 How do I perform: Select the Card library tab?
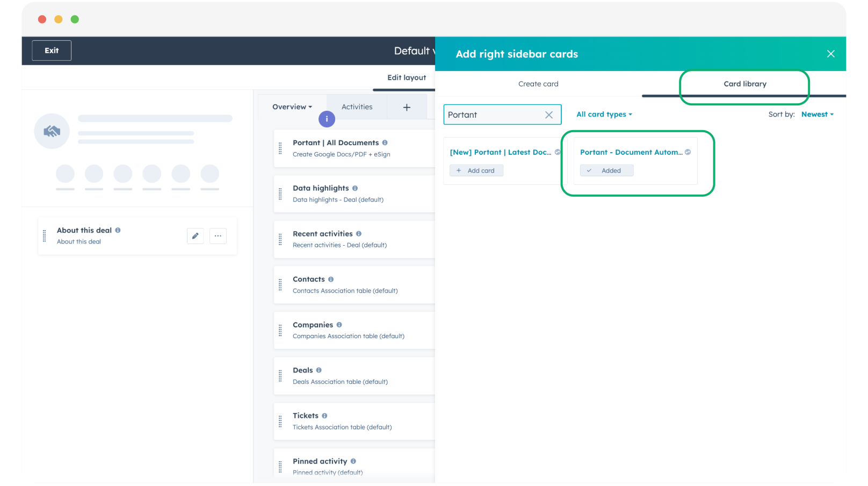tap(744, 84)
